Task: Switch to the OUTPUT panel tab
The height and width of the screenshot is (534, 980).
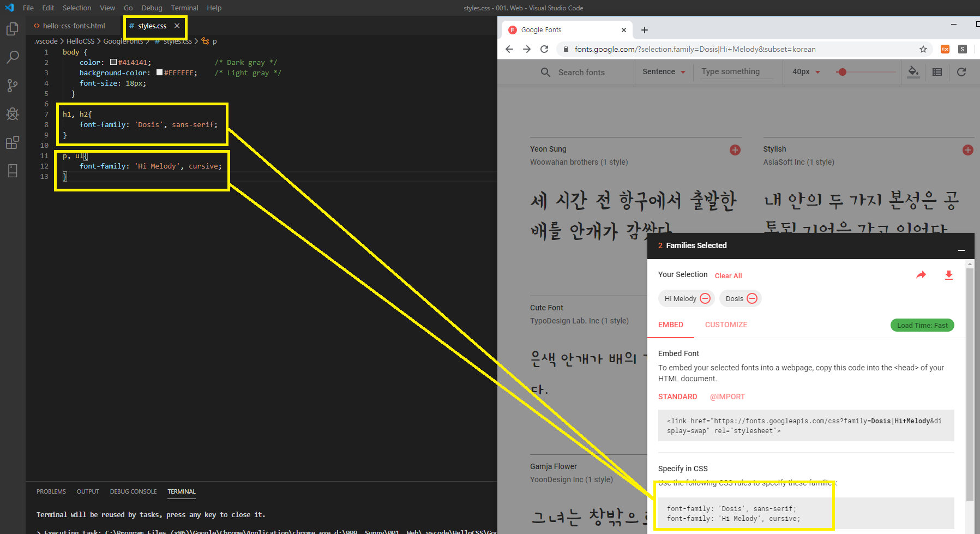Action: [x=88, y=491]
